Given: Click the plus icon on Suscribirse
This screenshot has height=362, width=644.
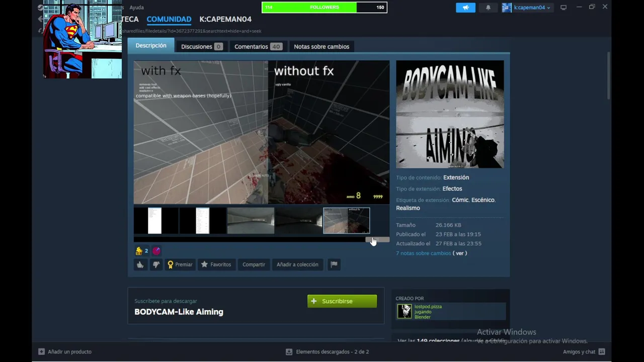Looking at the screenshot, I should [x=314, y=301].
